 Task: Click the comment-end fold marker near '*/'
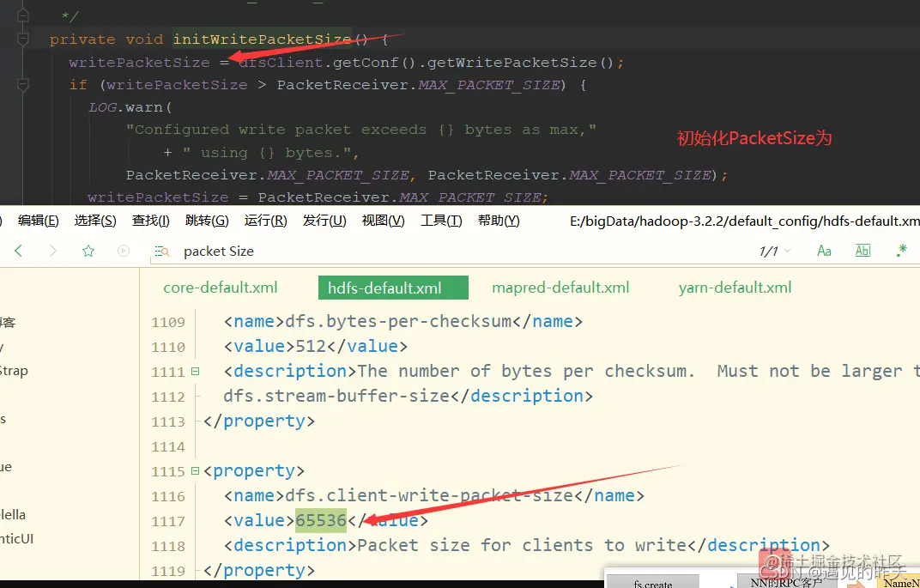[x=23, y=15]
